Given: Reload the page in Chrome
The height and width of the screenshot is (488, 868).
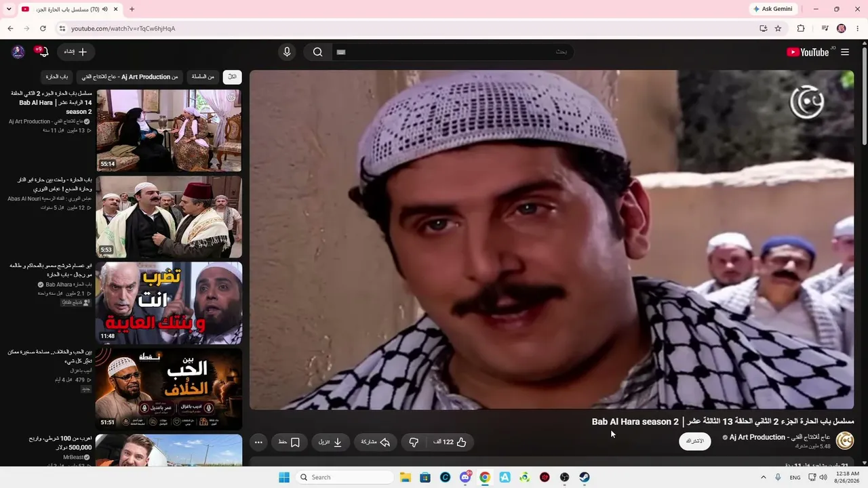Looking at the screenshot, I should point(43,28).
